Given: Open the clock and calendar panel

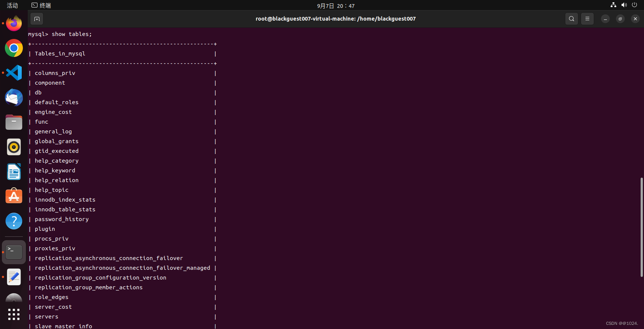Looking at the screenshot, I should coord(336,6).
